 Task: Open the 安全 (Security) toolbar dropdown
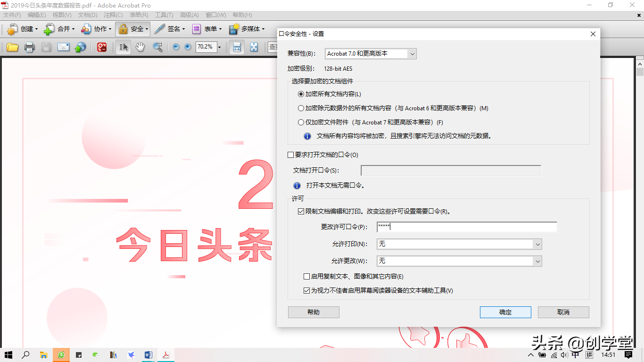(133, 29)
